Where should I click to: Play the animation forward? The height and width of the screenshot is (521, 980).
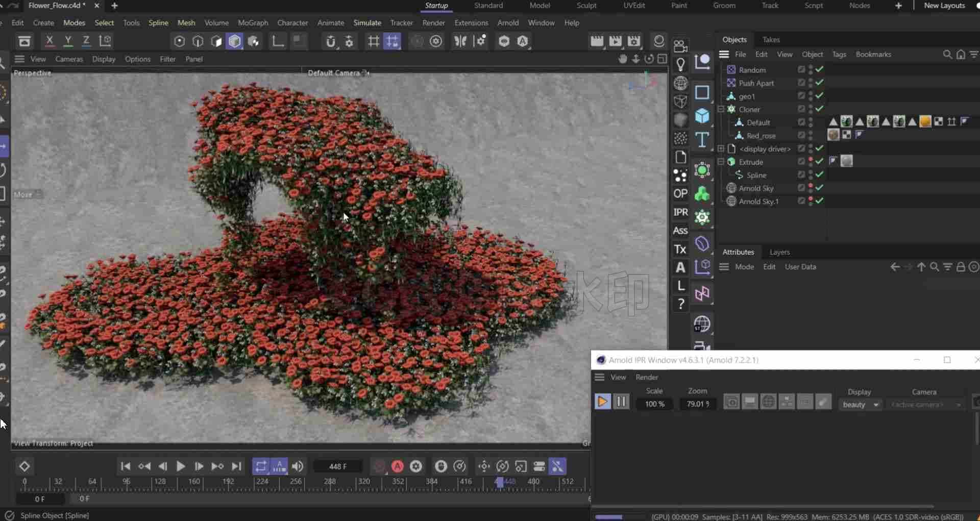coord(181,466)
